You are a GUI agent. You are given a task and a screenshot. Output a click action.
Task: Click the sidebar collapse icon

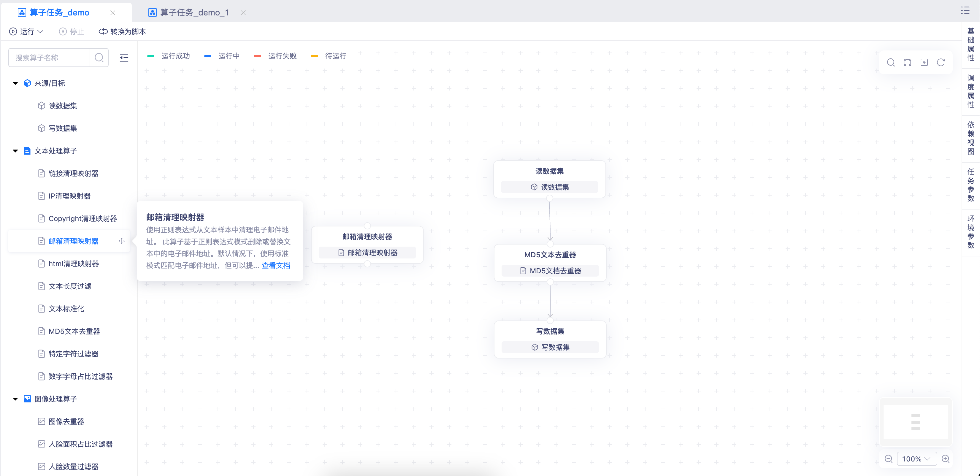coord(124,58)
